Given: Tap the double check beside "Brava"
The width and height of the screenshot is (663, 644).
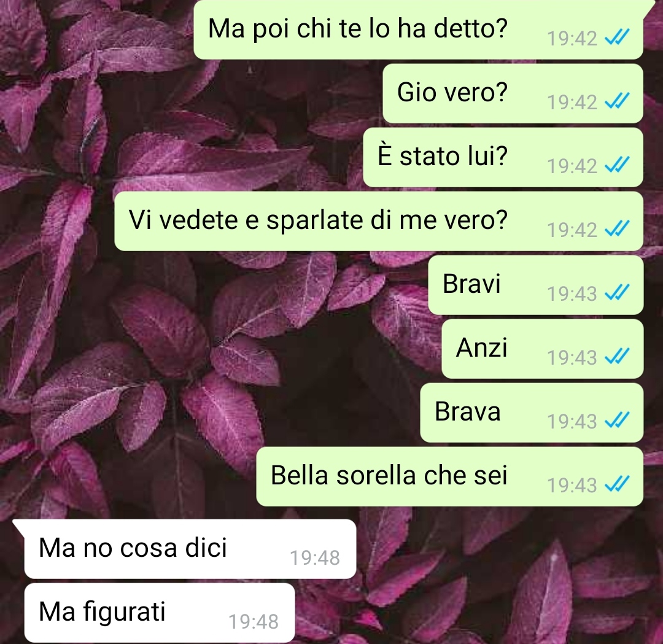Looking at the screenshot, I should (618, 420).
